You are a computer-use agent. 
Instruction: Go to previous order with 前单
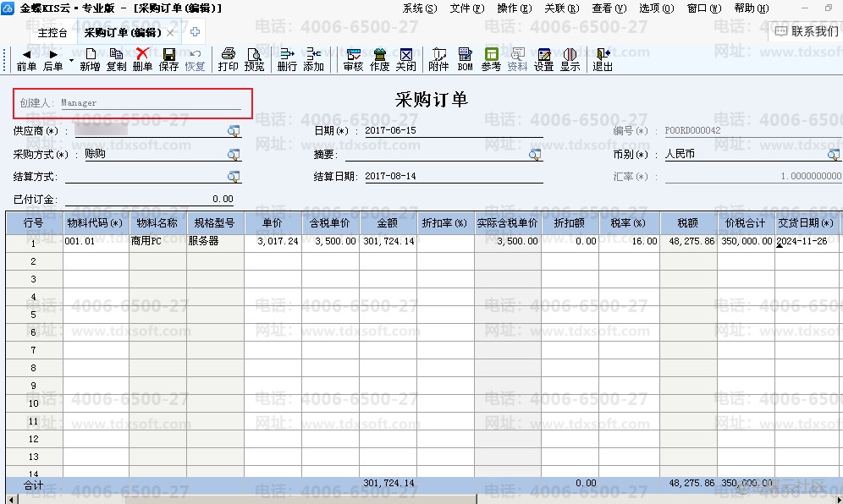click(26, 60)
